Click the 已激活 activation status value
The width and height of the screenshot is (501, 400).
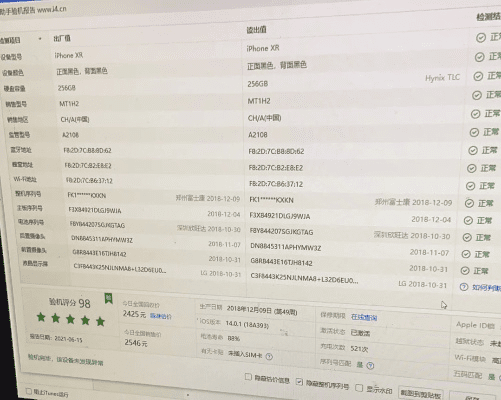360,333
